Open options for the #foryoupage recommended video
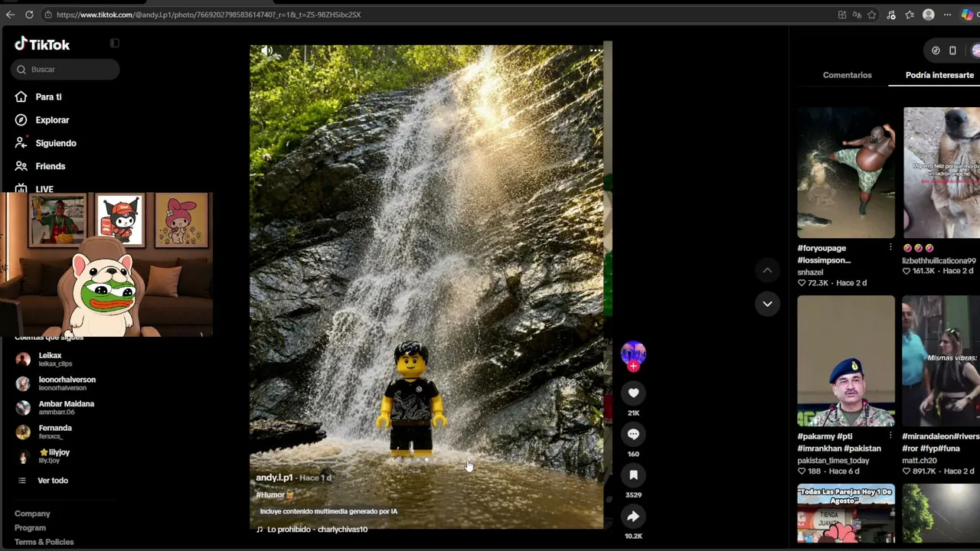This screenshot has width=980, height=551. (x=890, y=248)
